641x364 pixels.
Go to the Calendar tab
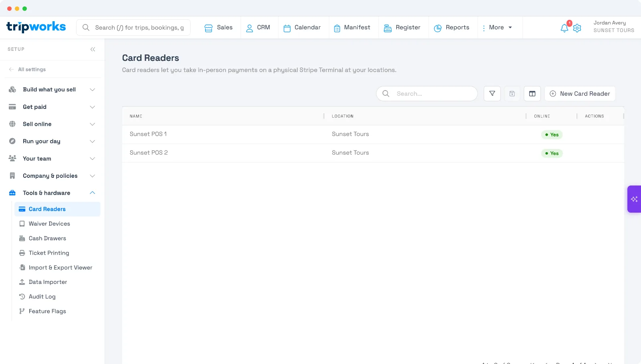[x=302, y=28]
